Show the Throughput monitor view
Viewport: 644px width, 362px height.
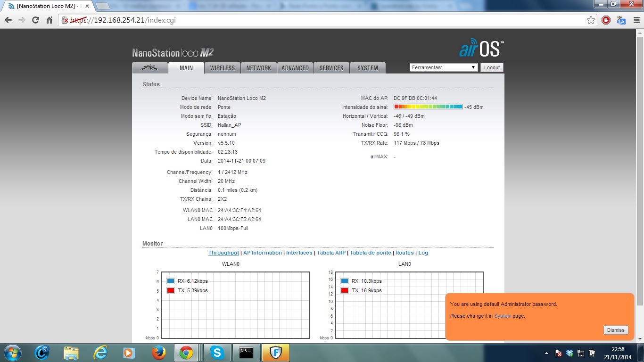[223, 253]
